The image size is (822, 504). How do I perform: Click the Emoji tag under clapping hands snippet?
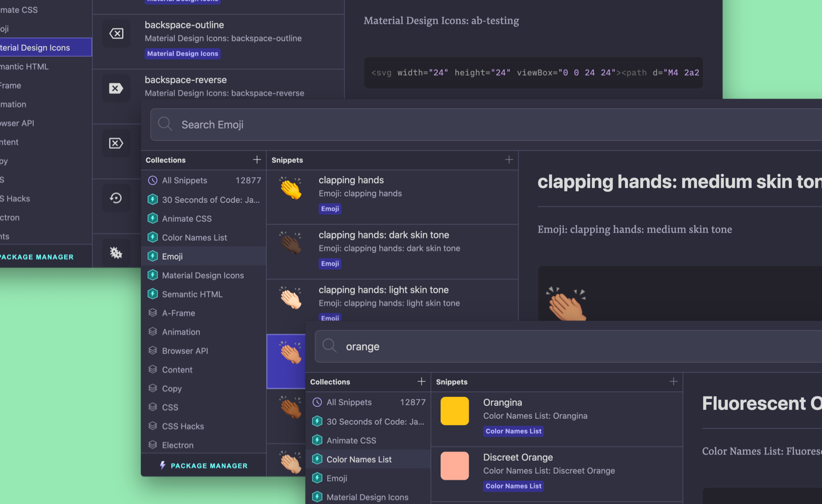pyautogui.click(x=330, y=209)
